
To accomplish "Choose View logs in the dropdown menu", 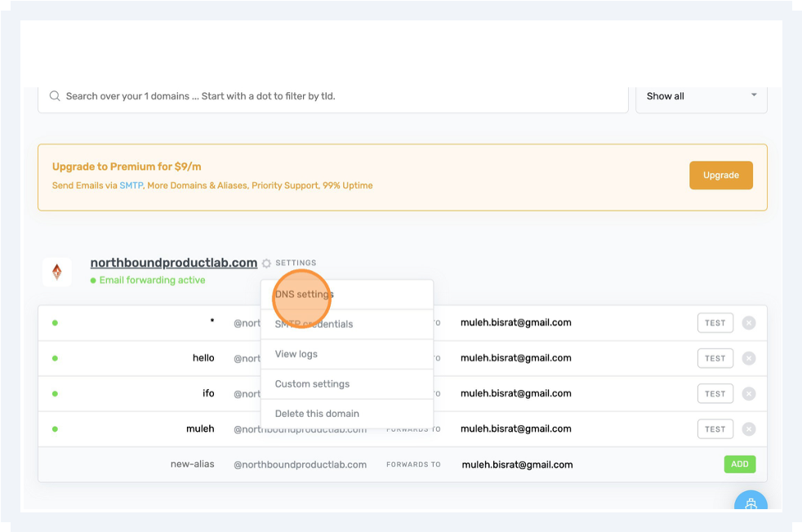I will click(296, 354).
